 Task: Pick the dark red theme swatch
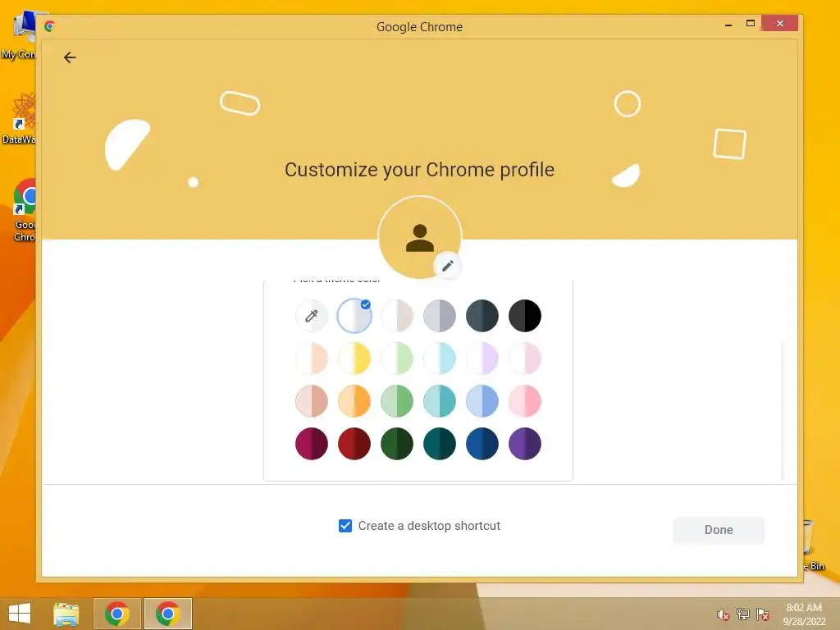click(x=354, y=444)
